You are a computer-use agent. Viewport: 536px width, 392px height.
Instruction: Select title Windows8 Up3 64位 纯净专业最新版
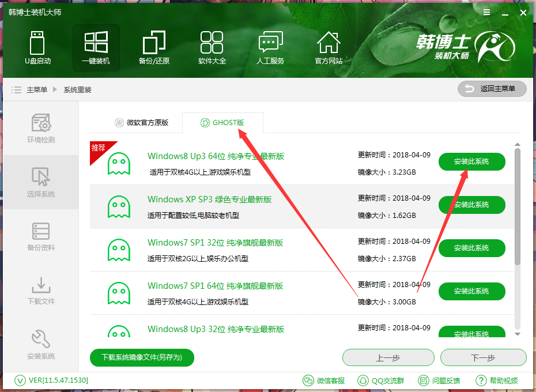coord(216,156)
